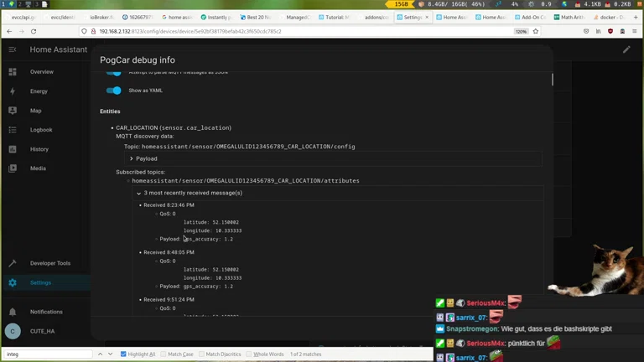Jump to previous find match
This screenshot has height=362, width=644.
coord(101,354)
